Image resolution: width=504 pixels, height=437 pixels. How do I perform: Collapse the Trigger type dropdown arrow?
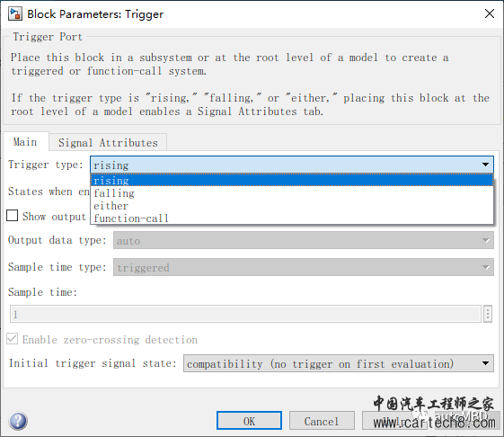tap(485, 165)
